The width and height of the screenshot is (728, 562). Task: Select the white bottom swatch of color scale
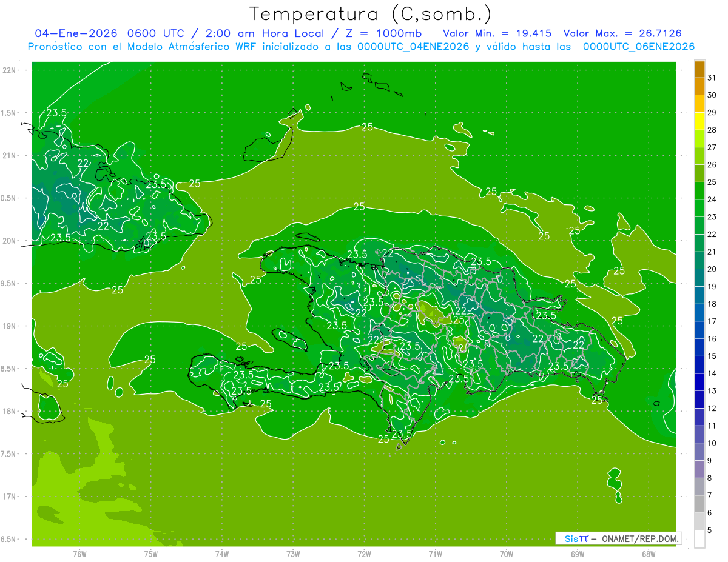699,539
